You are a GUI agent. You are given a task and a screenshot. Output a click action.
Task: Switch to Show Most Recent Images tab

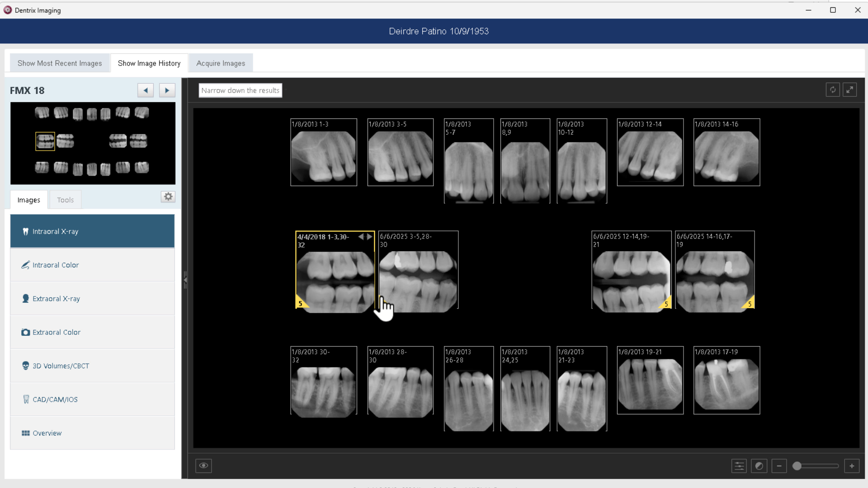60,63
